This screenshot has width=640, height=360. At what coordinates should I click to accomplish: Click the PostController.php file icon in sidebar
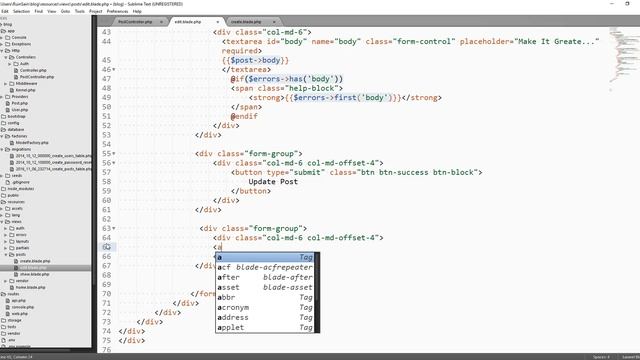16,77
